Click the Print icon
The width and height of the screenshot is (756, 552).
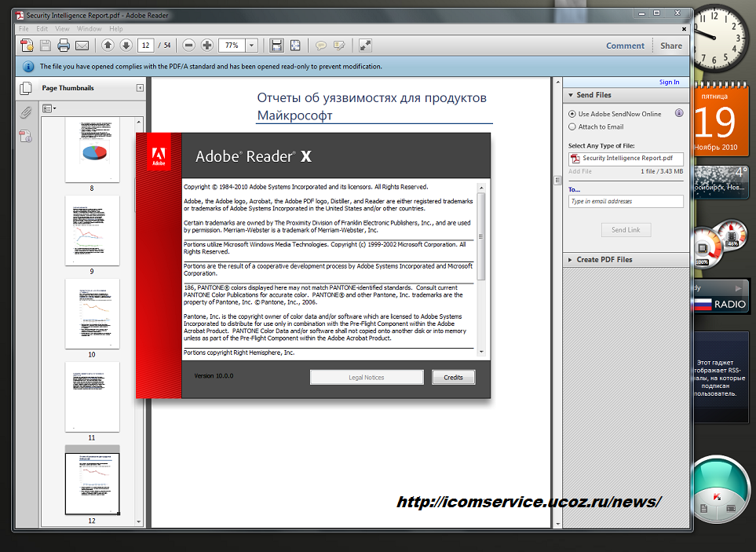click(x=64, y=46)
